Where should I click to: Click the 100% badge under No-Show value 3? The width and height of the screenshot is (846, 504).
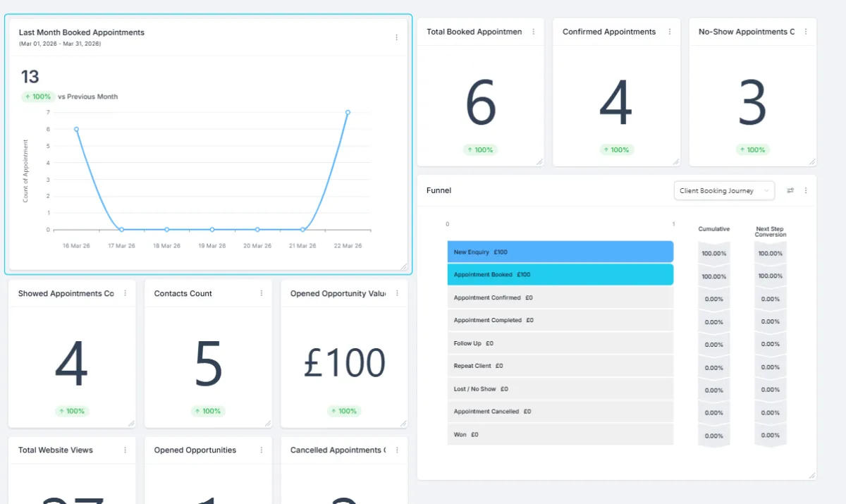(753, 149)
